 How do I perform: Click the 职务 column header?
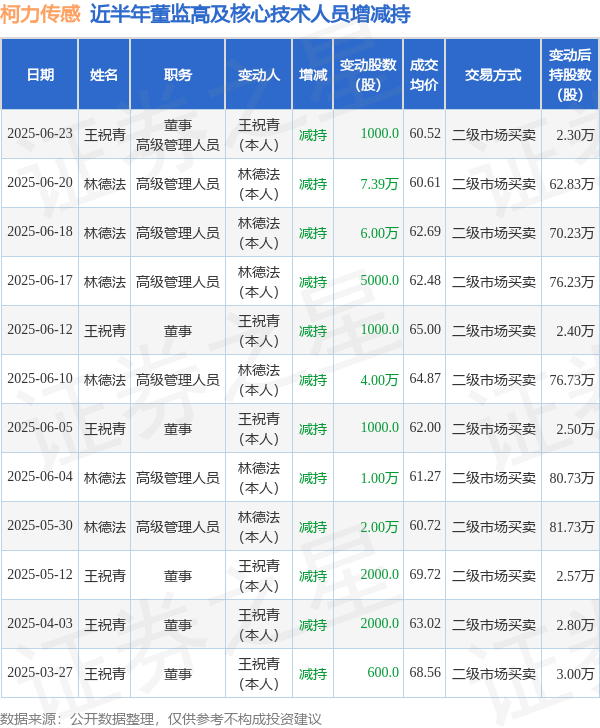tap(177, 75)
